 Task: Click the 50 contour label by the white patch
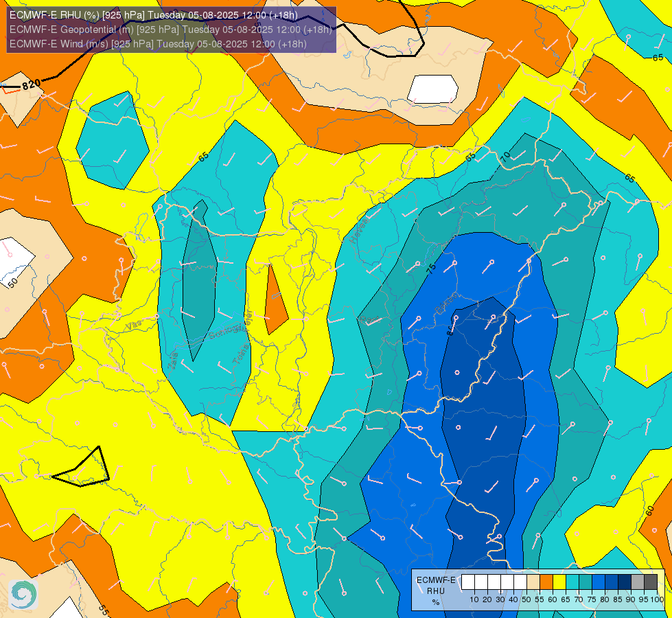(13, 282)
